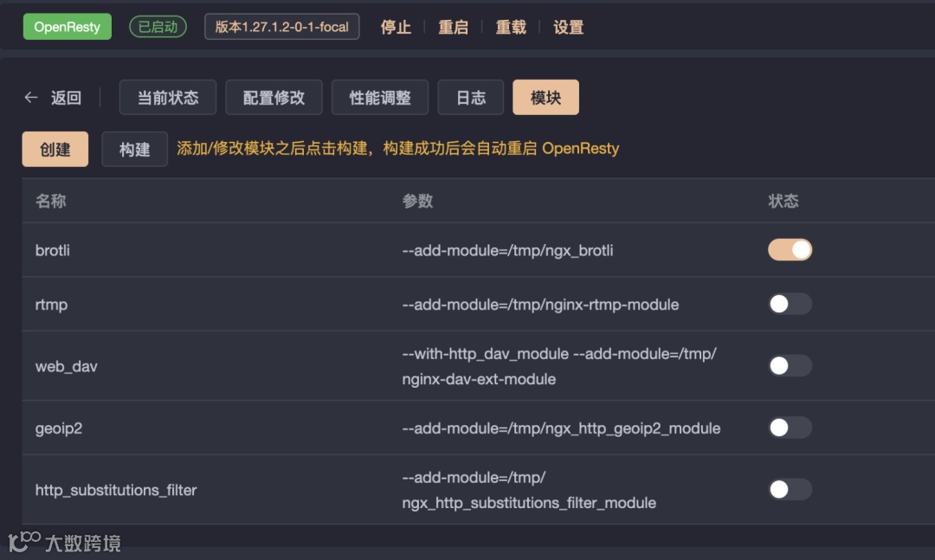Click the 状态 column header
Image resolution: width=935 pixels, height=560 pixels.
tap(783, 201)
